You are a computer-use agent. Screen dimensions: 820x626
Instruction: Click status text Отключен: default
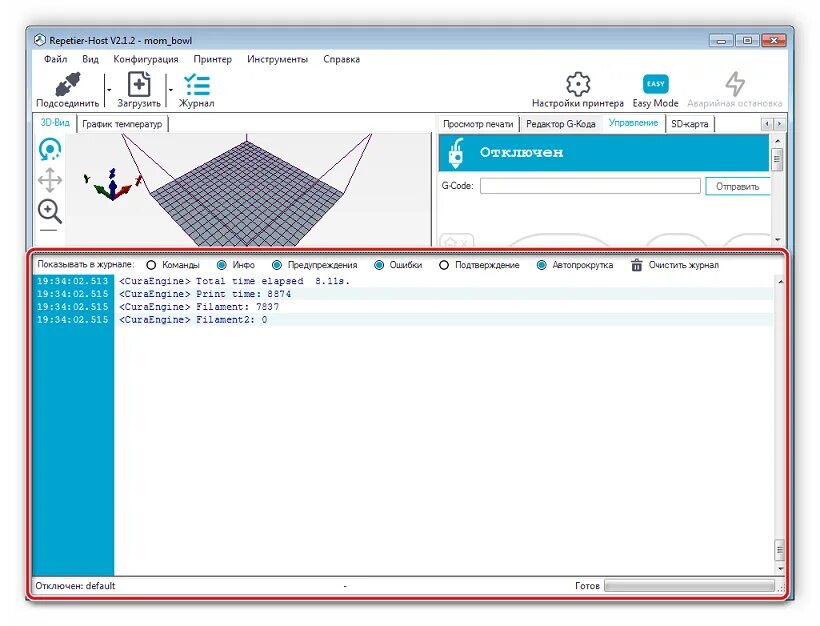click(75, 586)
